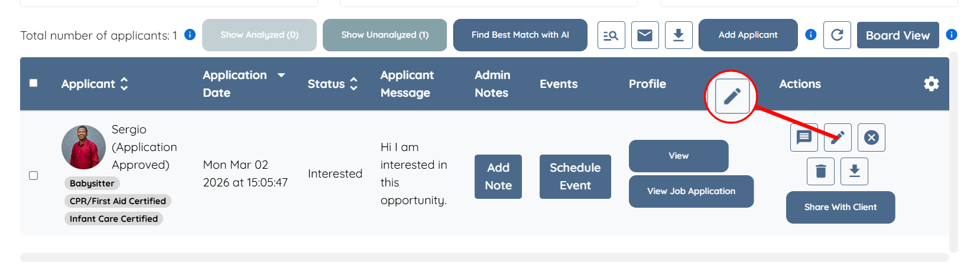980x272 pixels.
Task: Download Sergio's application from Actions
Action: [x=855, y=172]
